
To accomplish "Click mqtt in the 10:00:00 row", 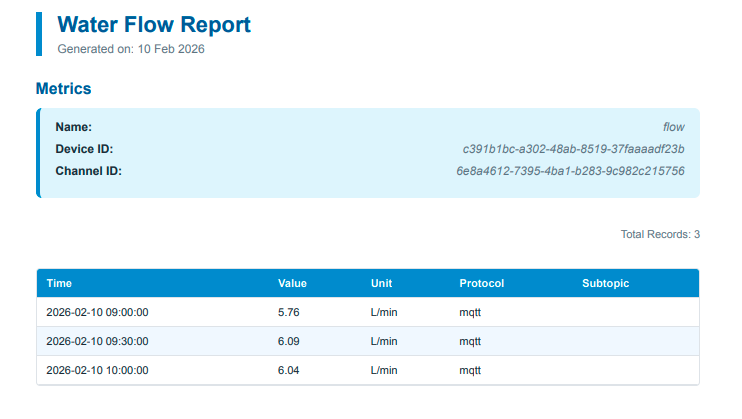I will tap(470, 370).
